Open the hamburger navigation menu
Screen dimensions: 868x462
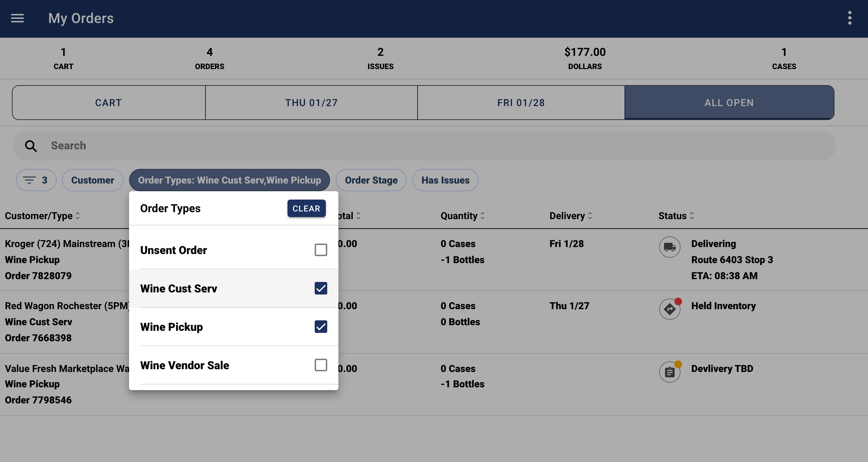tap(17, 18)
